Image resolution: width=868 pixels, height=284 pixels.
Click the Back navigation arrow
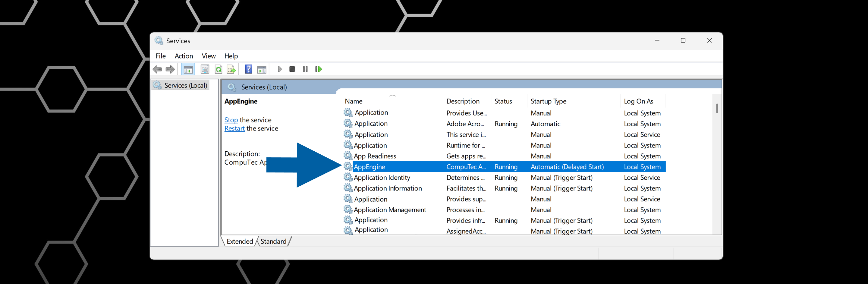[x=157, y=69]
